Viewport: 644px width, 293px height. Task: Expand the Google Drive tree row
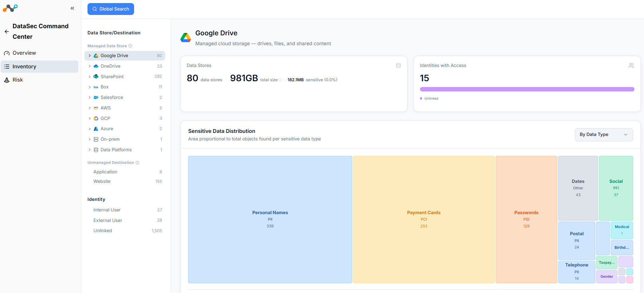point(90,56)
